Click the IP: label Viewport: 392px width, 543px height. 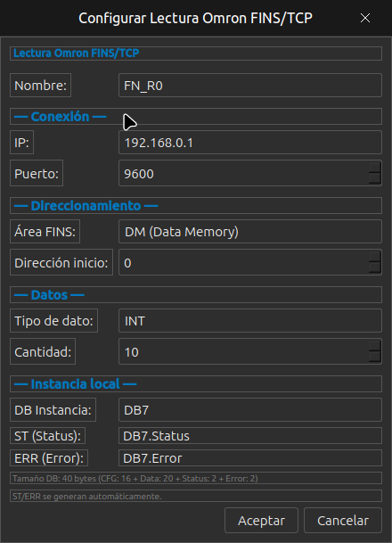click(21, 143)
